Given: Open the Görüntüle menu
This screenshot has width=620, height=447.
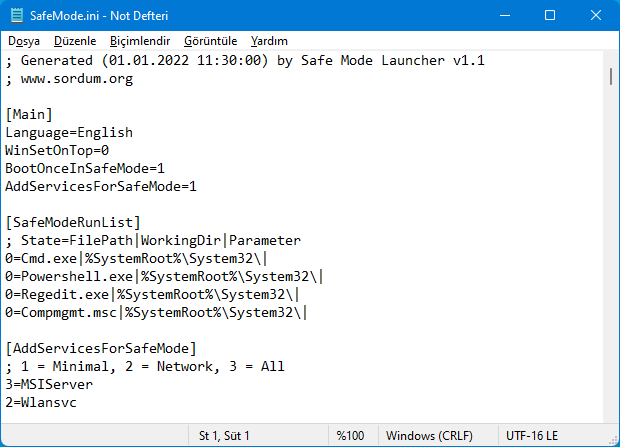Looking at the screenshot, I should (x=210, y=41).
